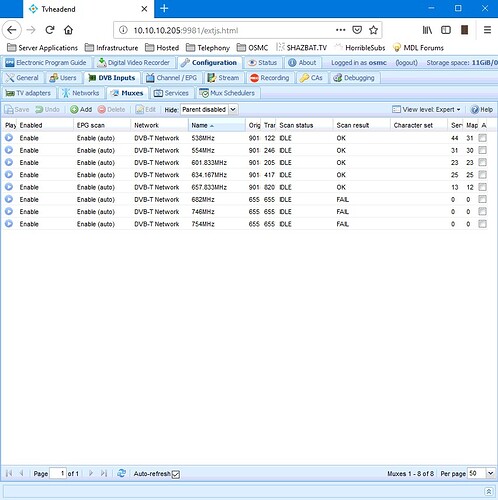
Task: Open the Help button
Action: click(481, 109)
